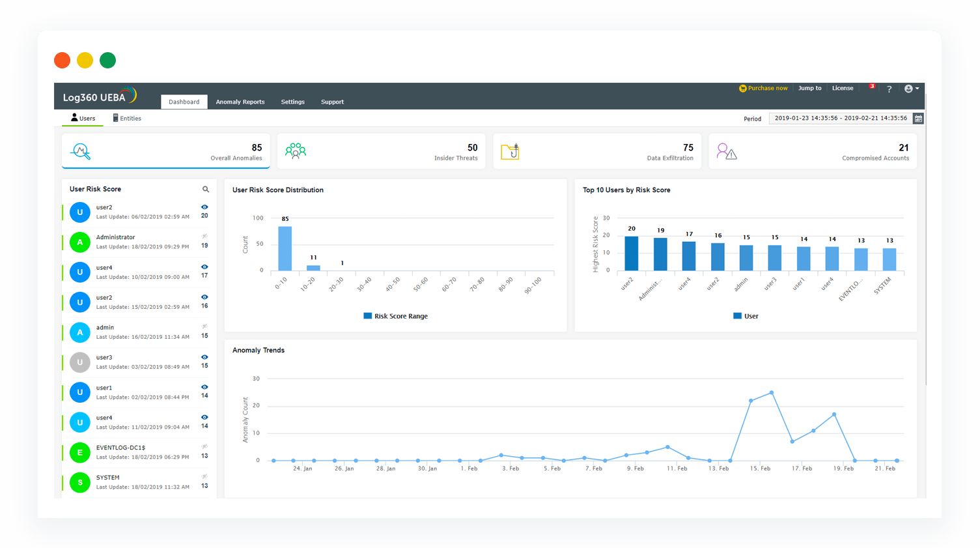
Task: Switch to the Entities tab
Action: tap(127, 118)
